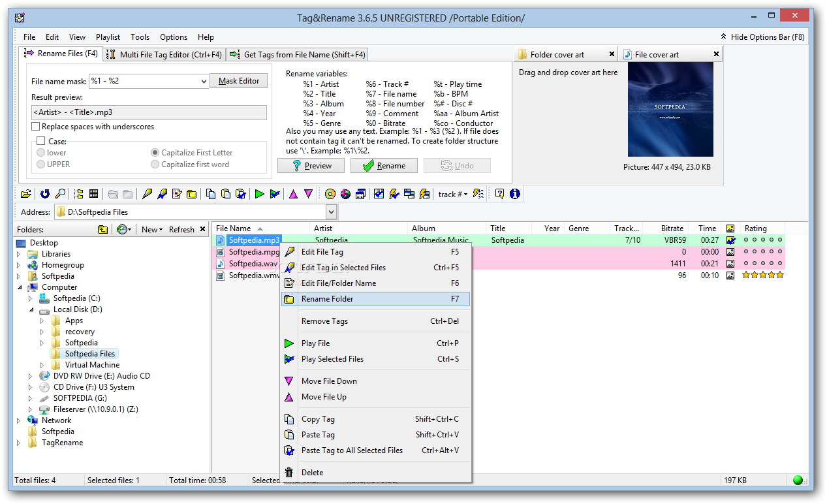Click the toolbar Copy Tag icon
The width and height of the screenshot is (827, 504).
pos(211,194)
